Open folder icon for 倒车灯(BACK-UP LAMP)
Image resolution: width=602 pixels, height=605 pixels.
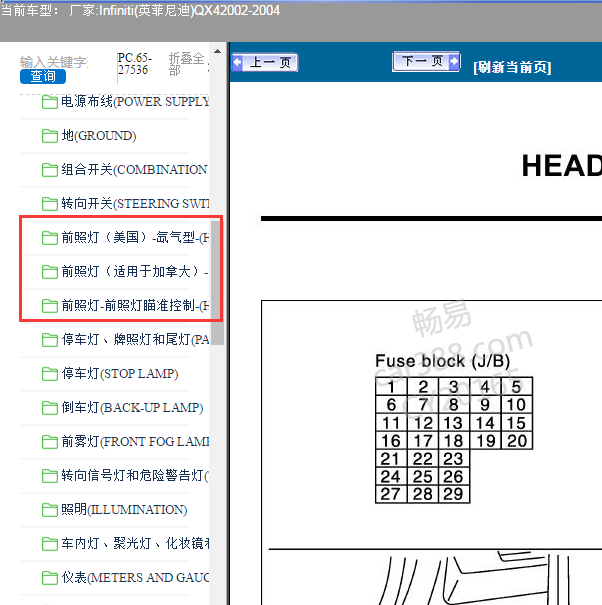click(50, 408)
